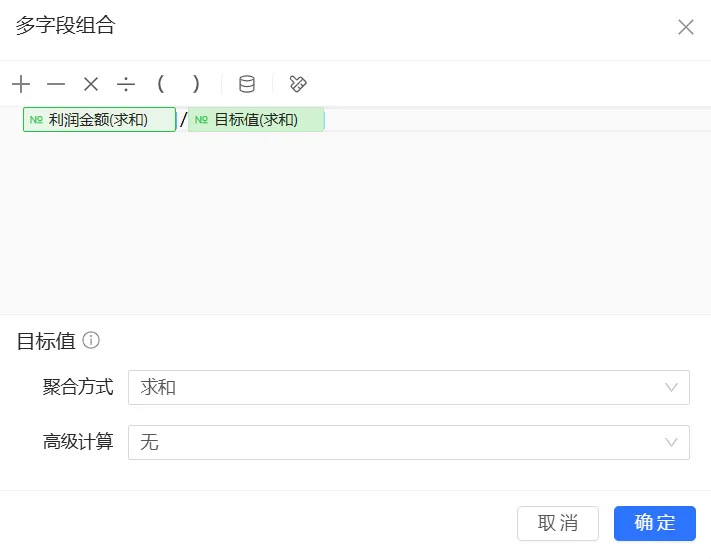Open the database field picker icon

246,84
